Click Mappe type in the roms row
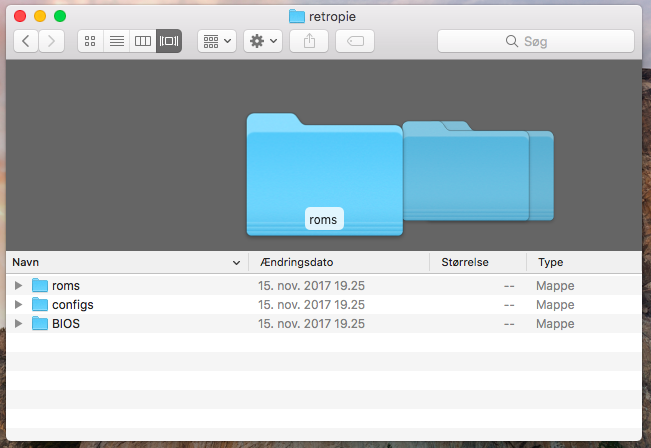The image size is (651, 448). [x=555, y=286]
